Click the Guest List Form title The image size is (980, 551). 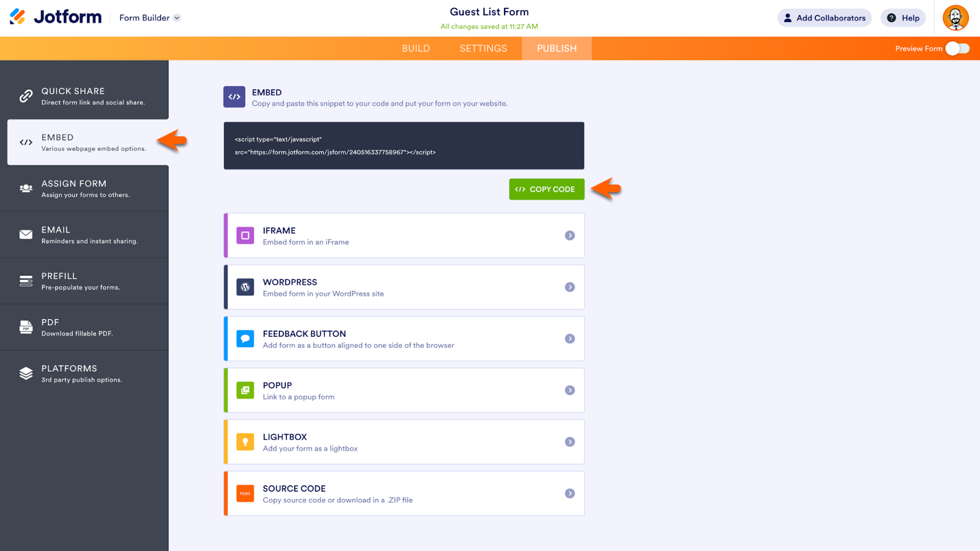489,12
